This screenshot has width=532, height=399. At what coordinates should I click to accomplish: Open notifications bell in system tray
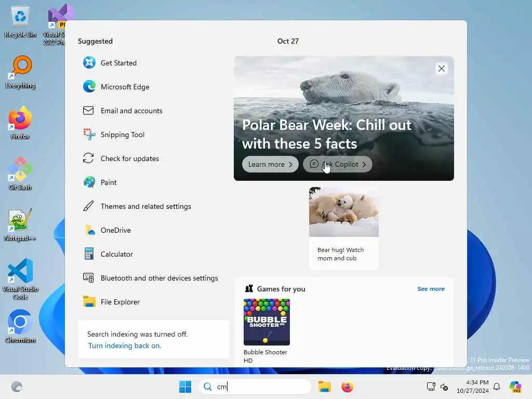497,387
